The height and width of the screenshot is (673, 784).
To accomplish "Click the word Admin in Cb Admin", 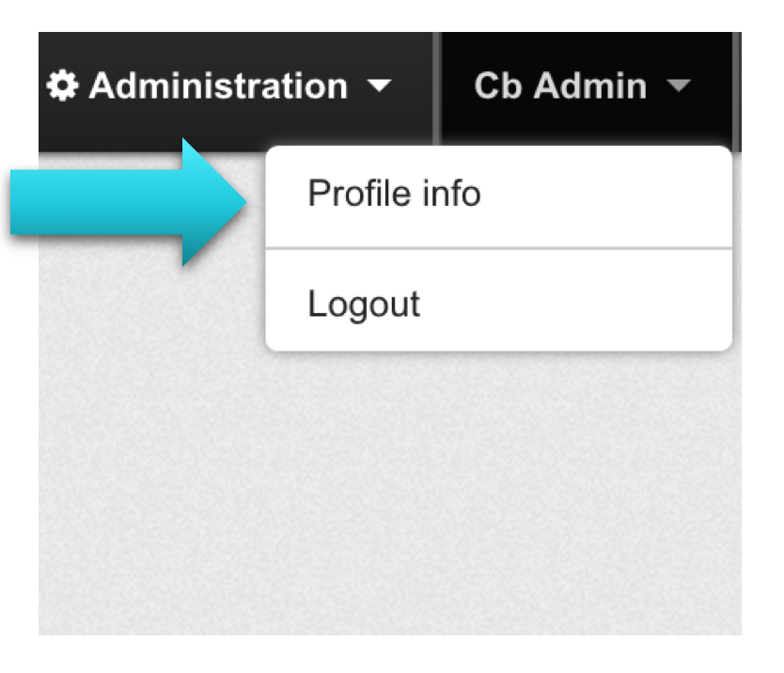I will (590, 86).
